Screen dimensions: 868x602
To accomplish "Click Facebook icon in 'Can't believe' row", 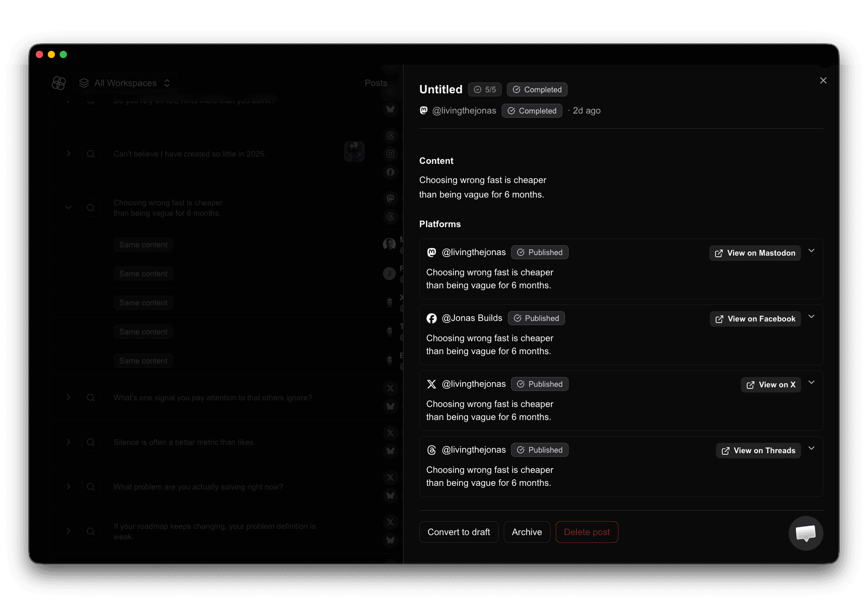I will coord(391,172).
